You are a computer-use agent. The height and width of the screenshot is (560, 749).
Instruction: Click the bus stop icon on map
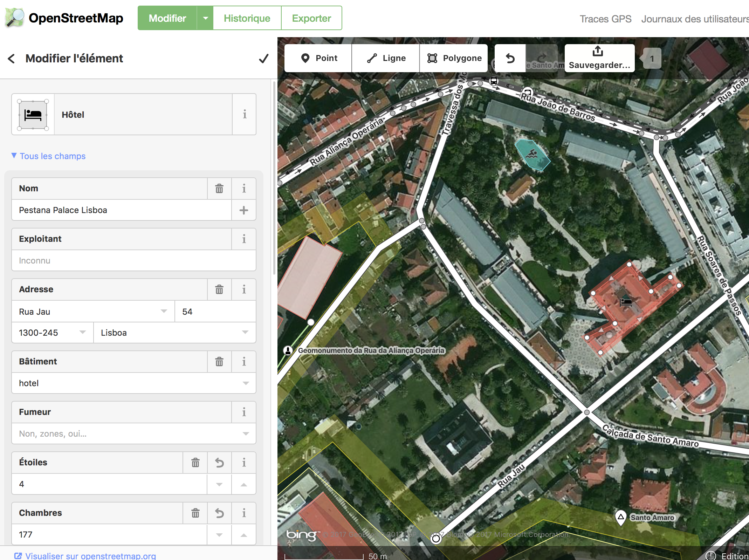(x=494, y=81)
